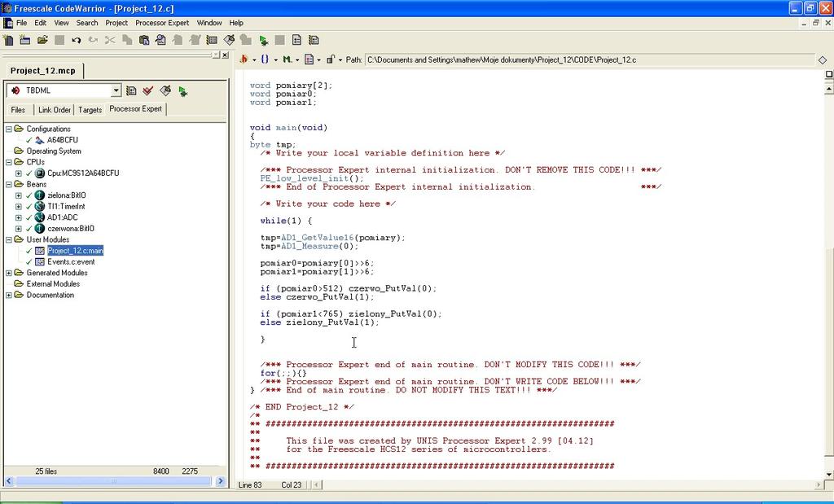Open the Search menu
This screenshot has width=834, height=504.
(x=86, y=23)
